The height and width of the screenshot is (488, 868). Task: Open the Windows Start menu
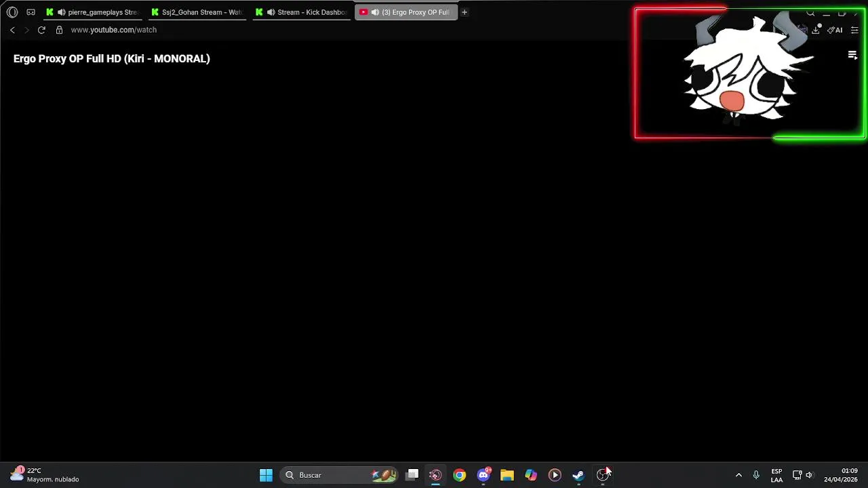tap(266, 475)
